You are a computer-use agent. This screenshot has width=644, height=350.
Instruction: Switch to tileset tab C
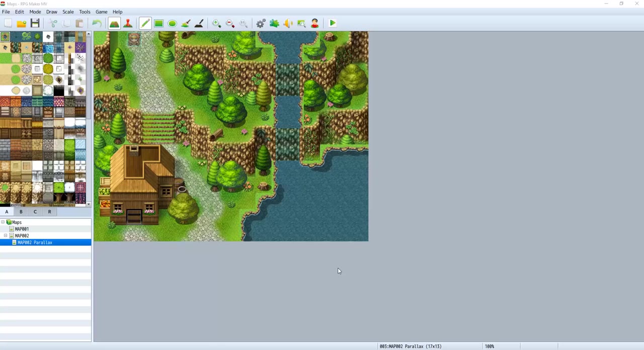click(35, 212)
